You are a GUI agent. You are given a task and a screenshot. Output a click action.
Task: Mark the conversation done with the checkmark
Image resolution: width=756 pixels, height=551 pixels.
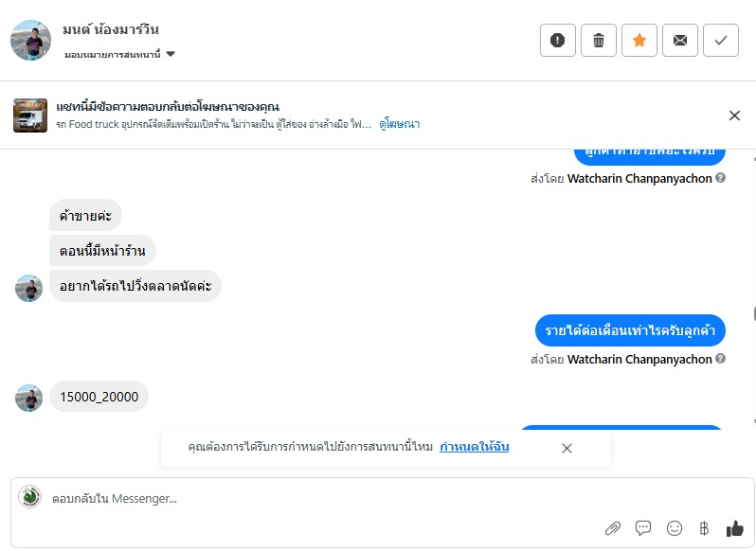click(x=721, y=41)
